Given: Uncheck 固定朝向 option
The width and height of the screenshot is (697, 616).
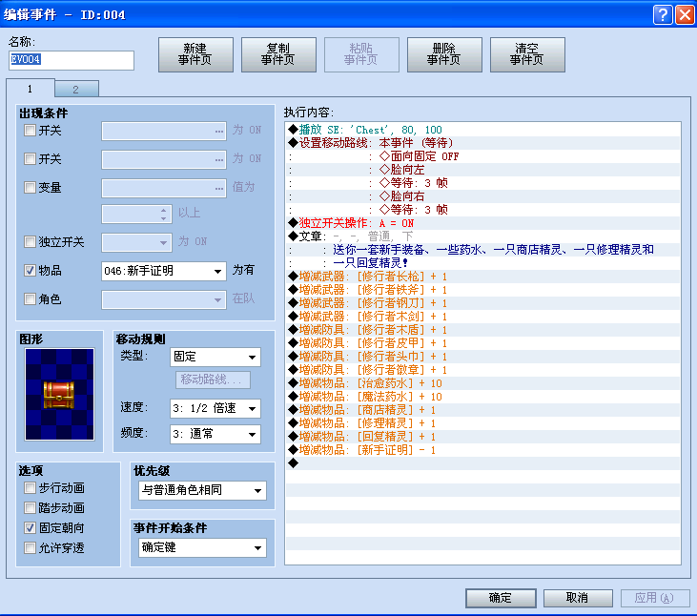Looking at the screenshot, I should [30, 528].
